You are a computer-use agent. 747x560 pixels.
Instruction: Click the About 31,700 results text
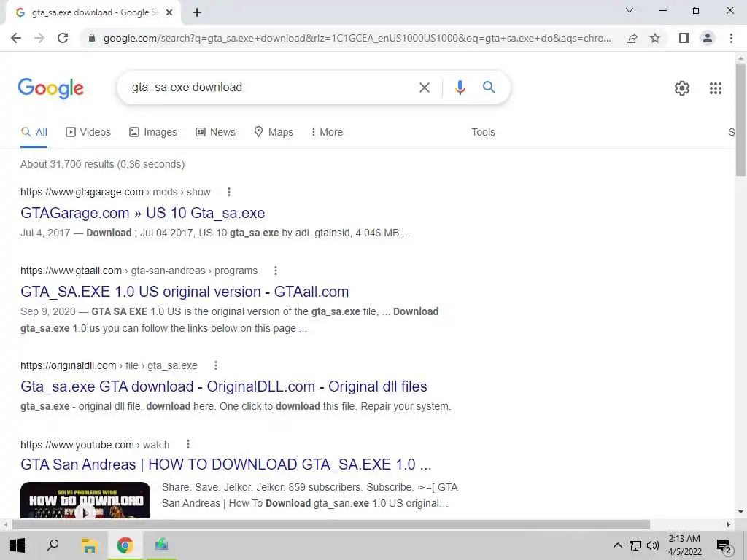point(102,164)
